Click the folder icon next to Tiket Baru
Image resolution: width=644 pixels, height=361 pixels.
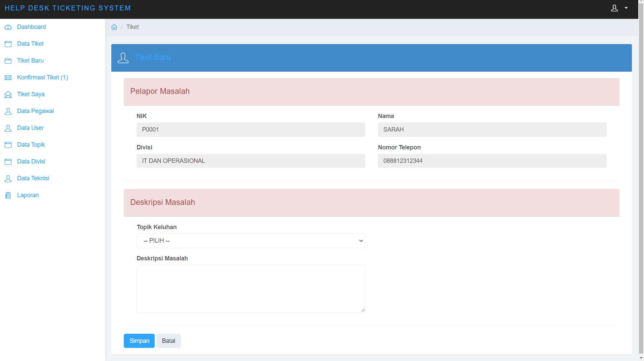click(x=8, y=61)
